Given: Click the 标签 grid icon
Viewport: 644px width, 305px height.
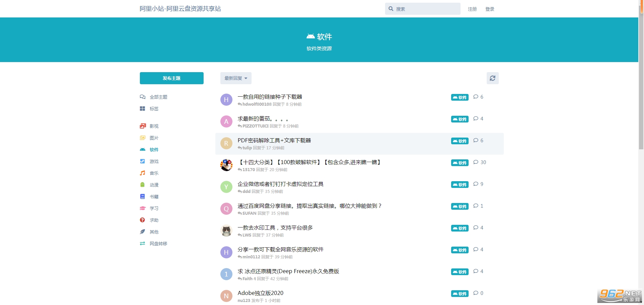Looking at the screenshot, I should [143, 109].
